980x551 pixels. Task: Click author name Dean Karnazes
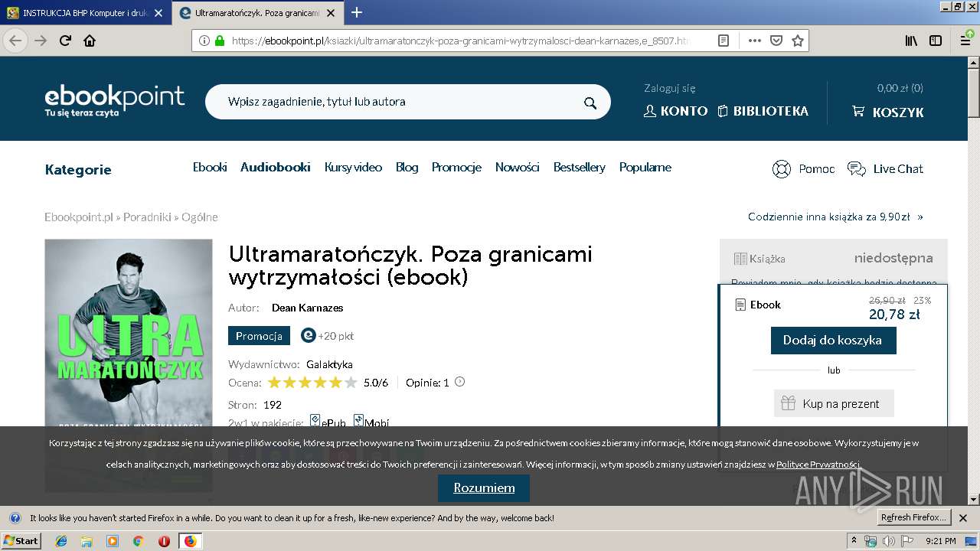pyautogui.click(x=307, y=308)
